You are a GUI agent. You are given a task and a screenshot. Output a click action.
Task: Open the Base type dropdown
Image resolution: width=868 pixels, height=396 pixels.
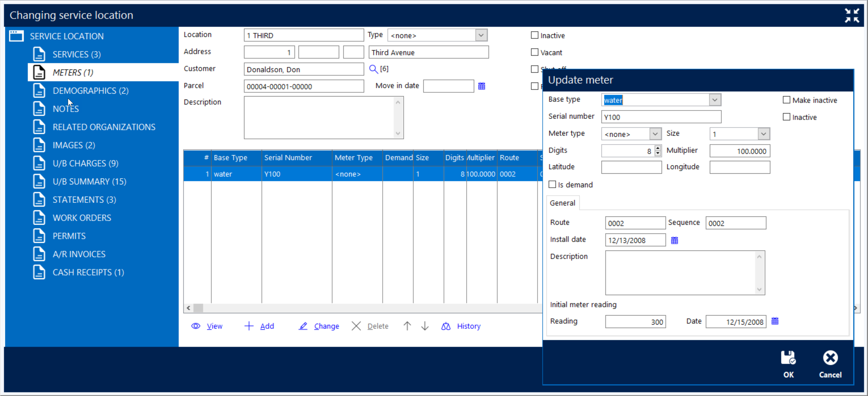pos(715,99)
